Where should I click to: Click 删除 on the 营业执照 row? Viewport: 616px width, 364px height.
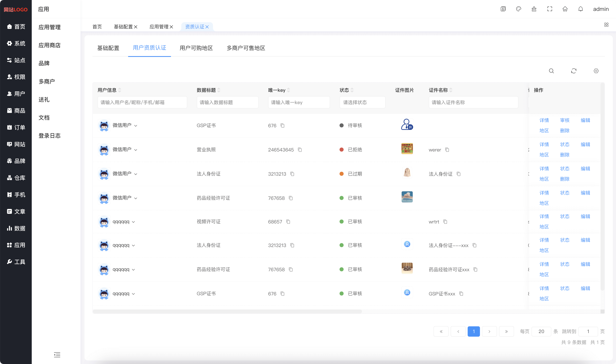(x=564, y=155)
